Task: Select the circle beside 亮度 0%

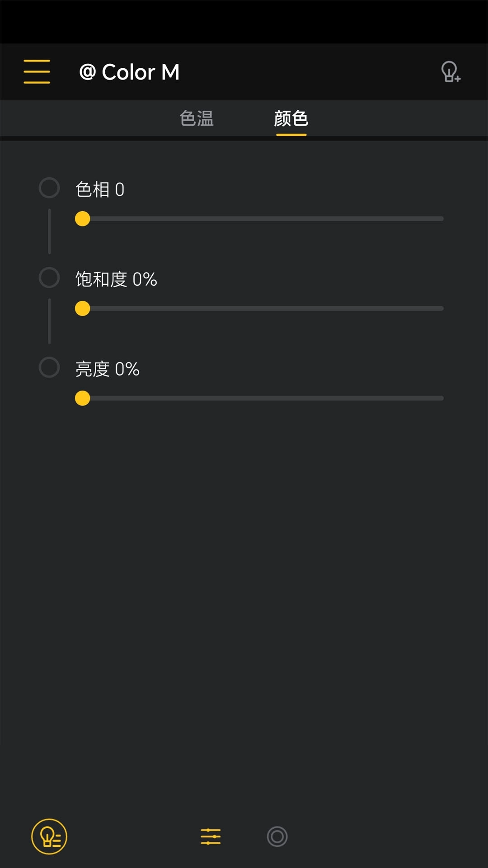Action: pos(49,367)
